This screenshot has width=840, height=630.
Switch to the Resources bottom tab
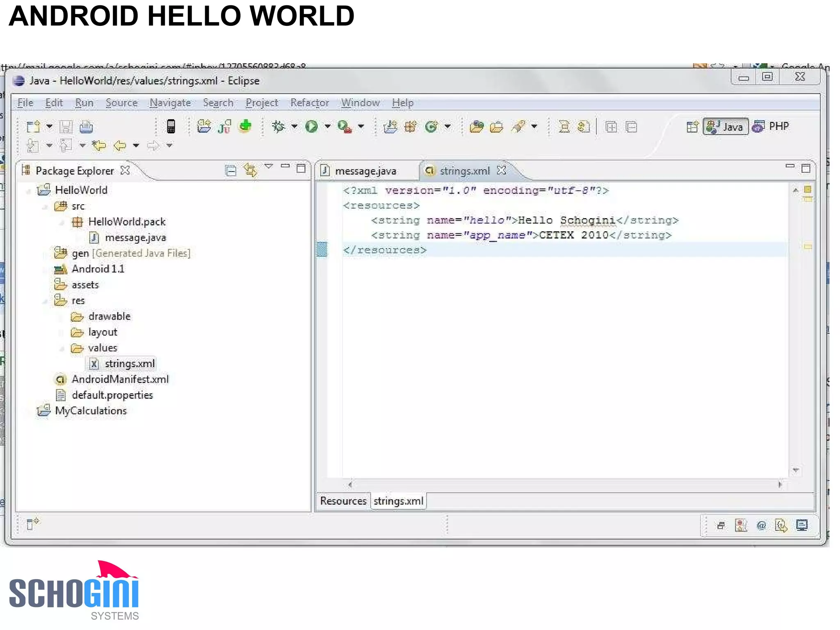coord(343,501)
